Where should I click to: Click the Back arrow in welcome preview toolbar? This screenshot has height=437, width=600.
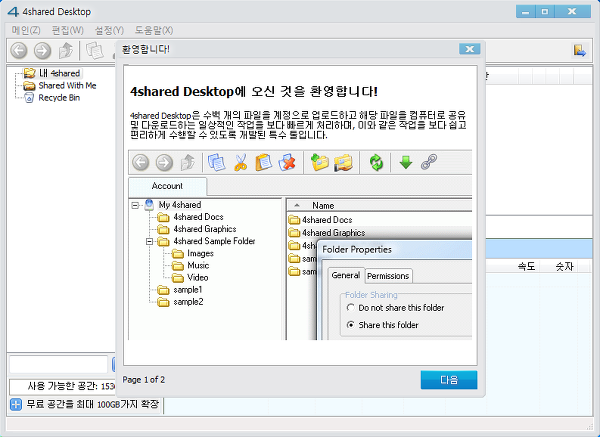coord(140,162)
